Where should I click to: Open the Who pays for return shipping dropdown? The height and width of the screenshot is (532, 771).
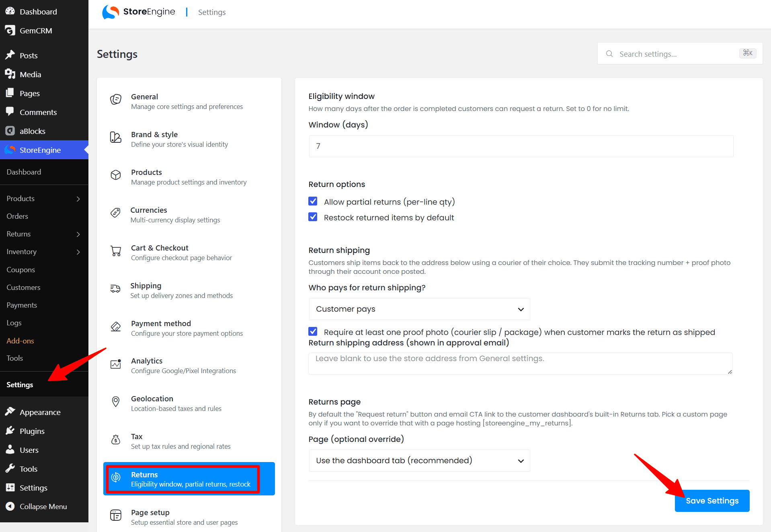419,309
